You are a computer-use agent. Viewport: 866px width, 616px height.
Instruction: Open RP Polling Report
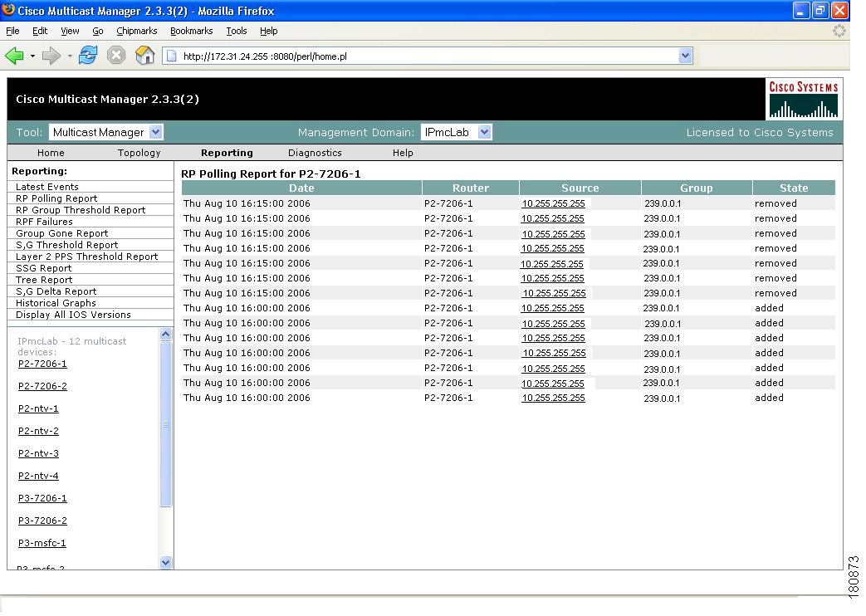56,198
